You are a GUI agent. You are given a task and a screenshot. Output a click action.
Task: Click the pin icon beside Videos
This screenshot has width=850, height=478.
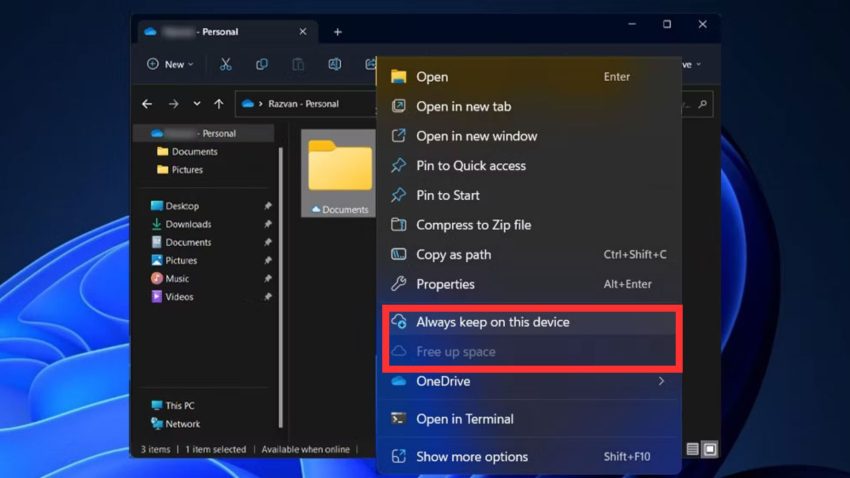pyautogui.click(x=268, y=296)
